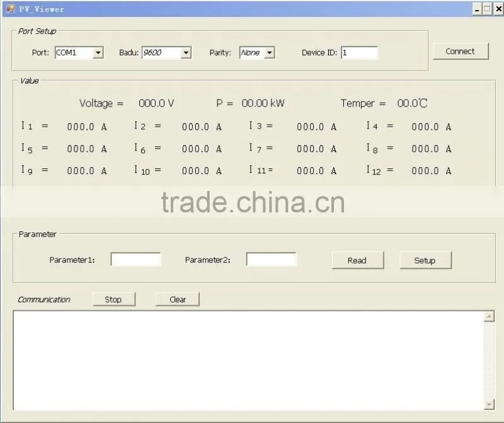Click the Voltage reading value 000.0 V

(x=156, y=103)
